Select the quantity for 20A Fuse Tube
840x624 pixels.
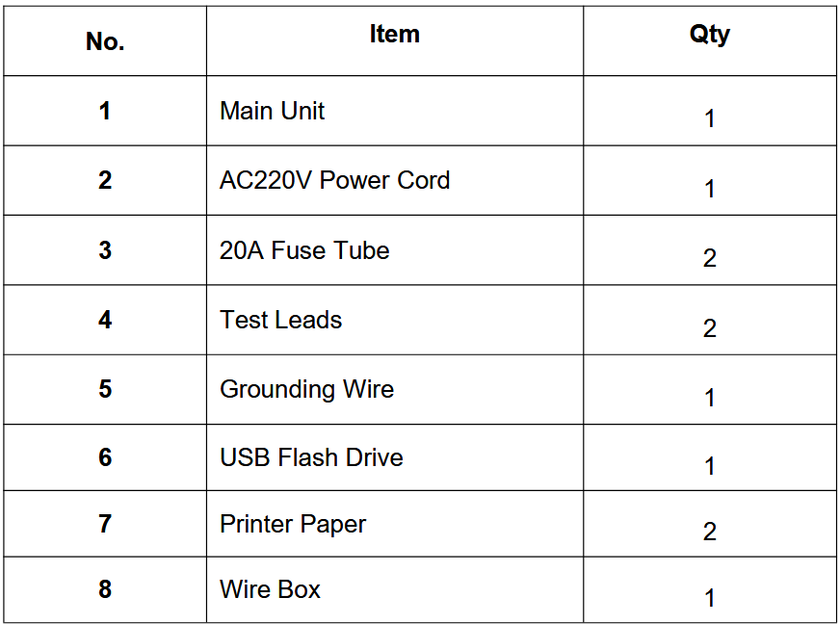tap(709, 258)
